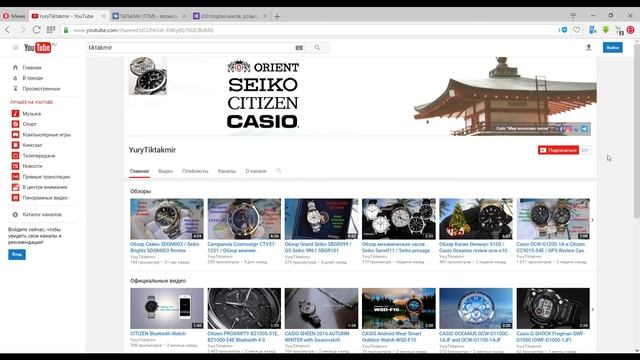Go back with the browser back arrow
640x360 pixels.
coord(8,30)
